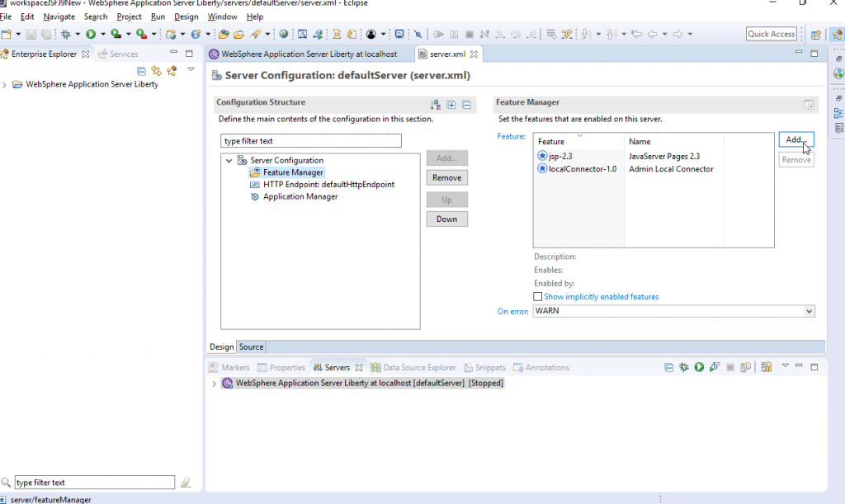Select the jsp-2.3 feature row
The image size is (845, 504).
coord(654,156)
